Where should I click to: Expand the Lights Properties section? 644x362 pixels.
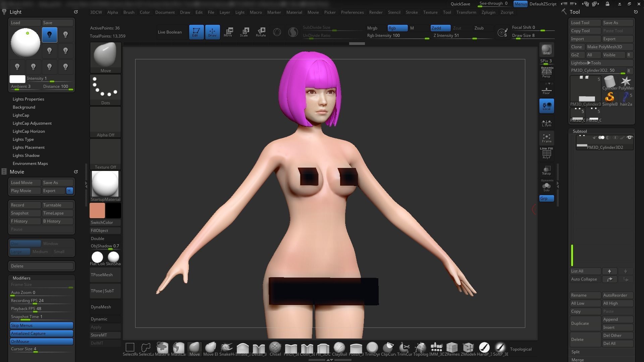[x=28, y=99]
